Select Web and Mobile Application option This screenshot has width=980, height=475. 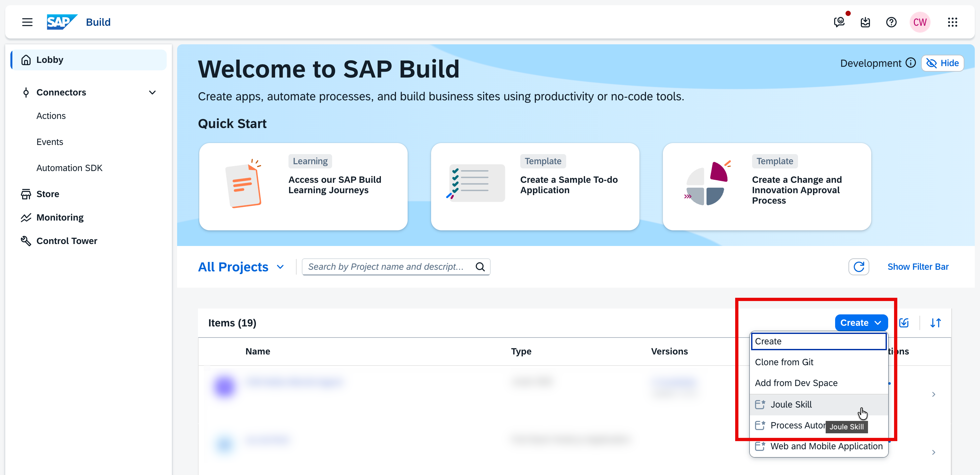tap(826, 446)
